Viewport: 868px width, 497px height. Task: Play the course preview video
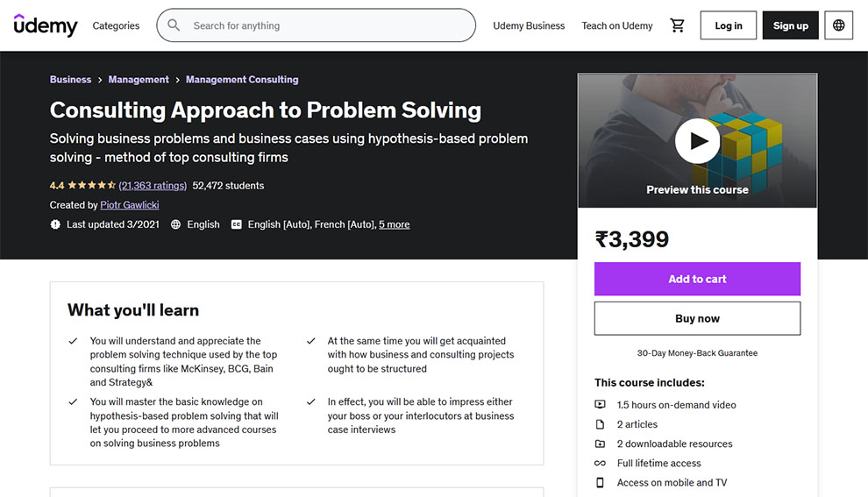point(697,140)
